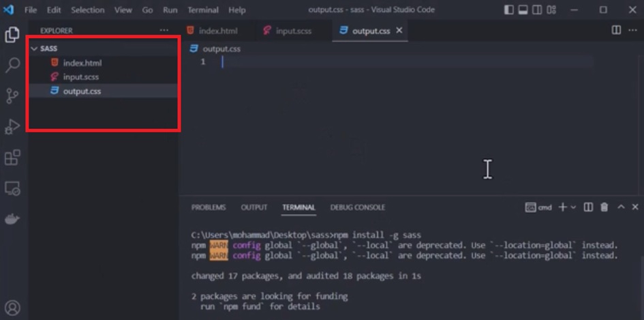This screenshot has height=320, width=644.
Task: Click the 'npm install -g sass' command line
Action: tap(306, 235)
